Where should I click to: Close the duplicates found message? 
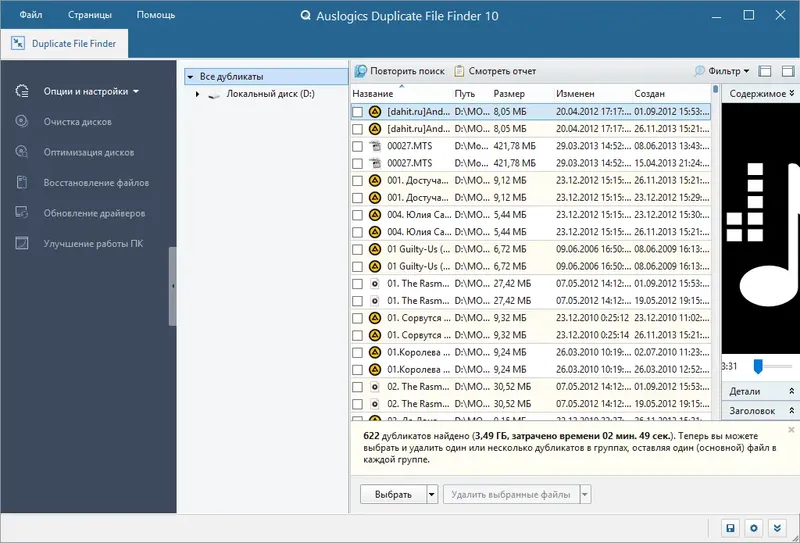(x=791, y=430)
